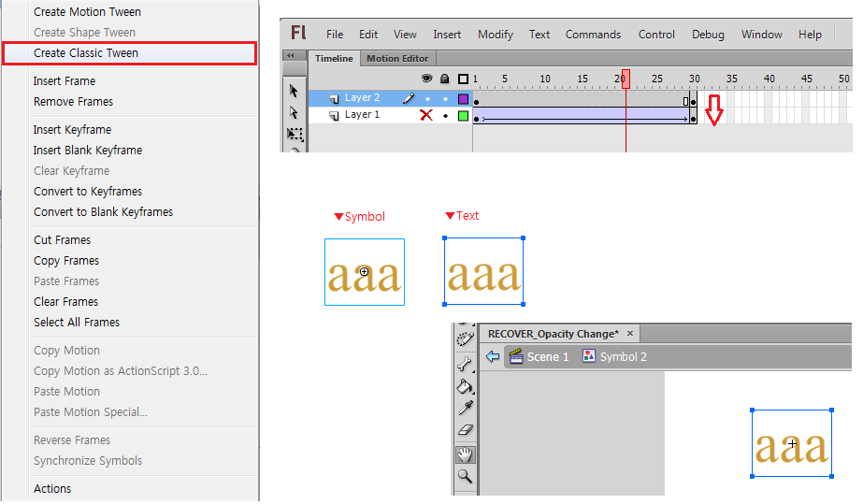Open the Text menu
Screen dimensions: 863x504
click(x=539, y=34)
